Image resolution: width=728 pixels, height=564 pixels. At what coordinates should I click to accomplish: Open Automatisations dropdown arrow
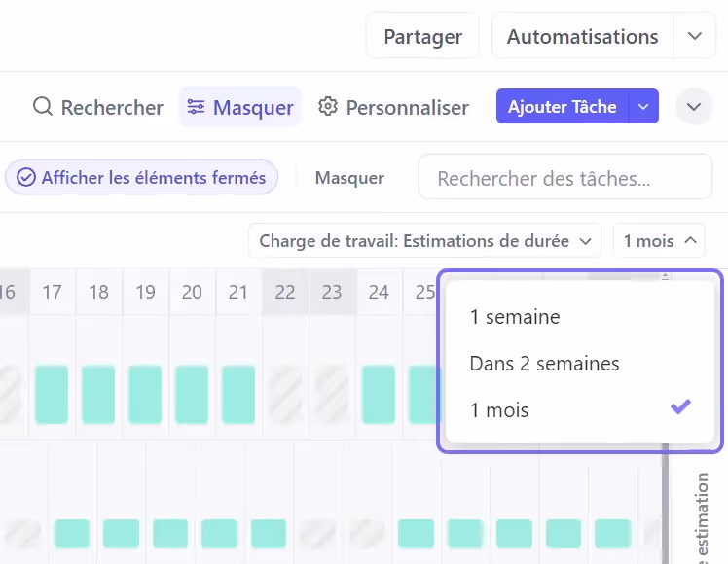pyautogui.click(x=694, y=36)
